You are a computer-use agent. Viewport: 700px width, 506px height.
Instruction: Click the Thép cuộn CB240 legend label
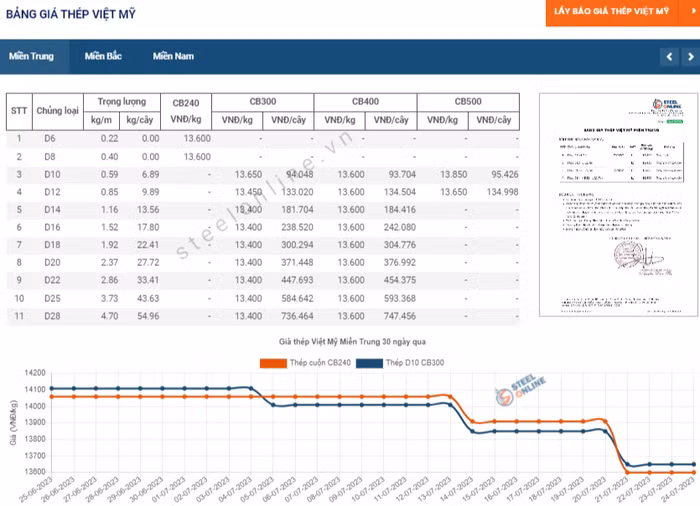point(320,363)
